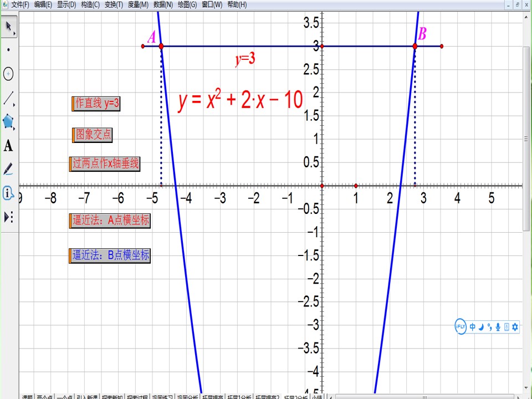Viewport: 532px width, 399px height.
Task: Select the function label y = x² + 2·x − 10
Action: (240, 100)
